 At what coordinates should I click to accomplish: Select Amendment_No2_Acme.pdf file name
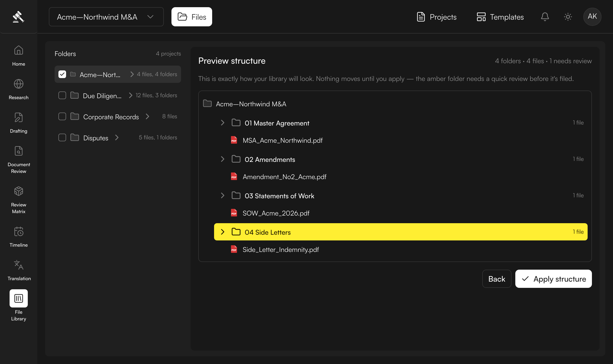coord(284,176)
